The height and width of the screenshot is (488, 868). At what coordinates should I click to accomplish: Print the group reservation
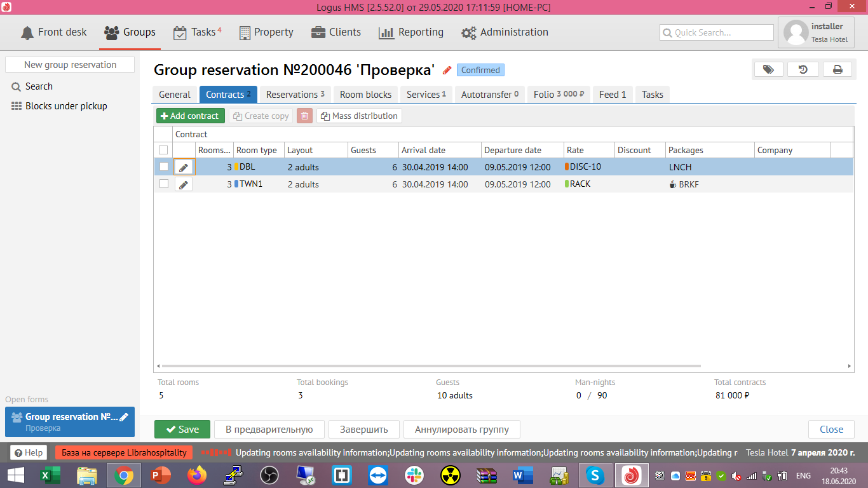(x=837, y=70)
